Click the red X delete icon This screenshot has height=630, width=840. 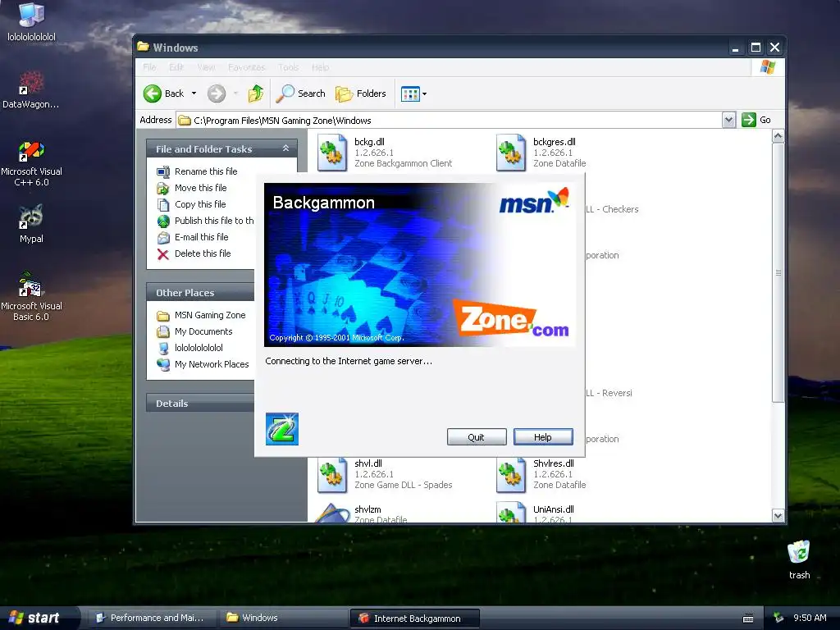click(x=163, y=254)
